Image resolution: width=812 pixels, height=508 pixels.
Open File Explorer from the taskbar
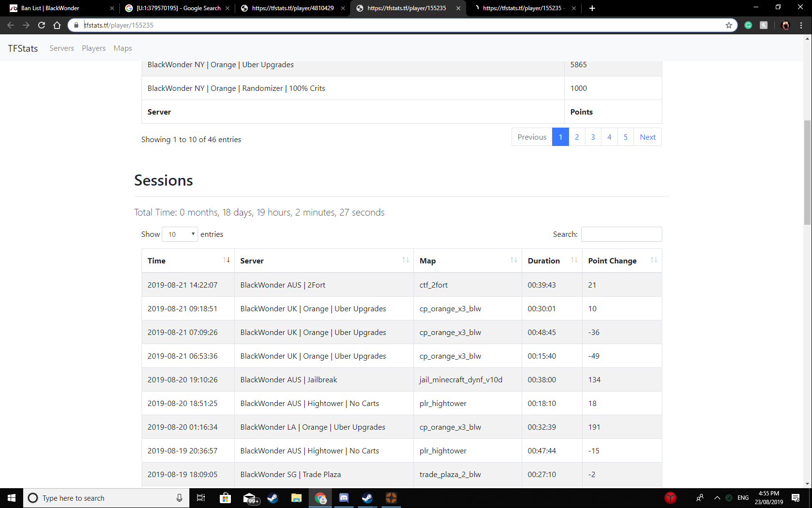click(297, 498)
